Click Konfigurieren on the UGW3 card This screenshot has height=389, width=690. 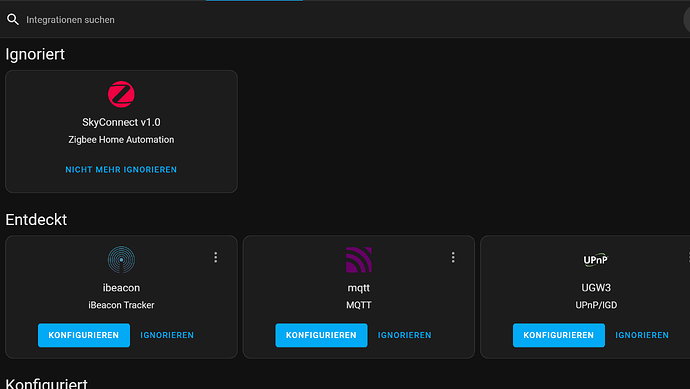[559, 335]
